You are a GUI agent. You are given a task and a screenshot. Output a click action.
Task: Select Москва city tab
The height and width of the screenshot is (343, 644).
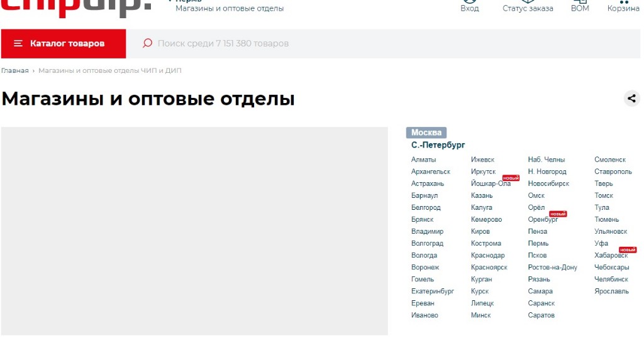(426, 133)
